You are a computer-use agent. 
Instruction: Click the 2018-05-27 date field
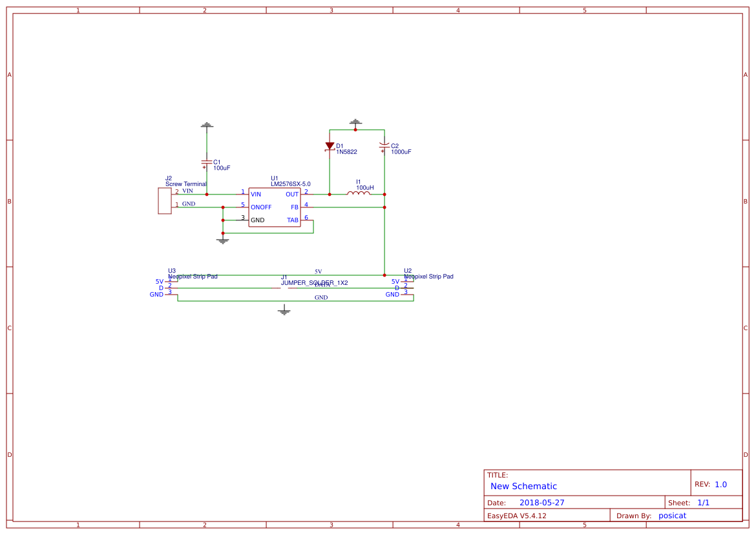(543, 501)
